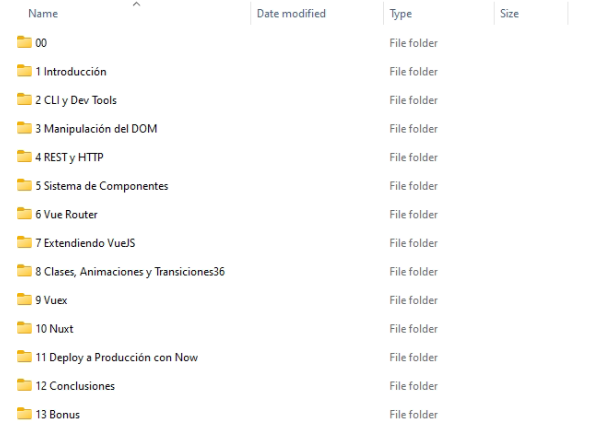Viewport: 607px width, 433px height.
Task: Select the 1 Introducción folder icon
Action: pos(24,71)
